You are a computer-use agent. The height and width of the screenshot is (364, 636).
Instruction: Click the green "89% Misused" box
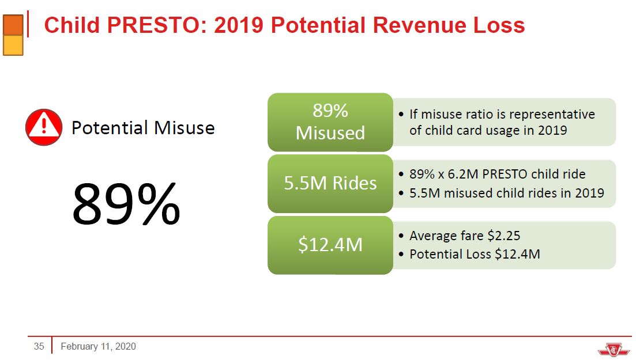click(330, 122)
